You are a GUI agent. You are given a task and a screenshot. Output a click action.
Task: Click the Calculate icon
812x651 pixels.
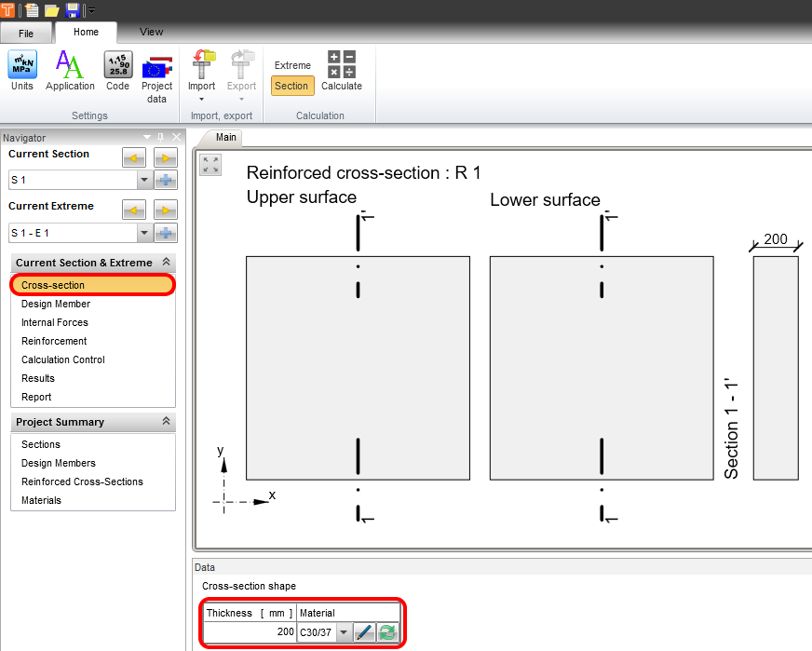(341, 70)
